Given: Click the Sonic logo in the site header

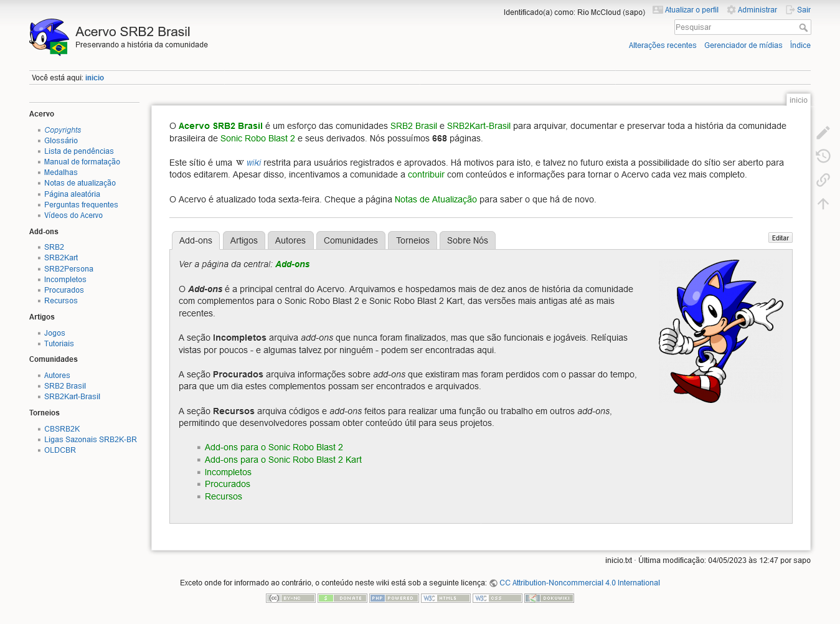Looking at the screenshot, I should point(49,37).
